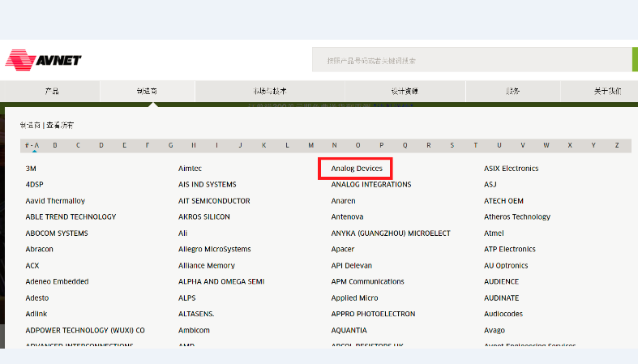
Task: Open the 3M manufacturer link
Action: pos(31,169)
